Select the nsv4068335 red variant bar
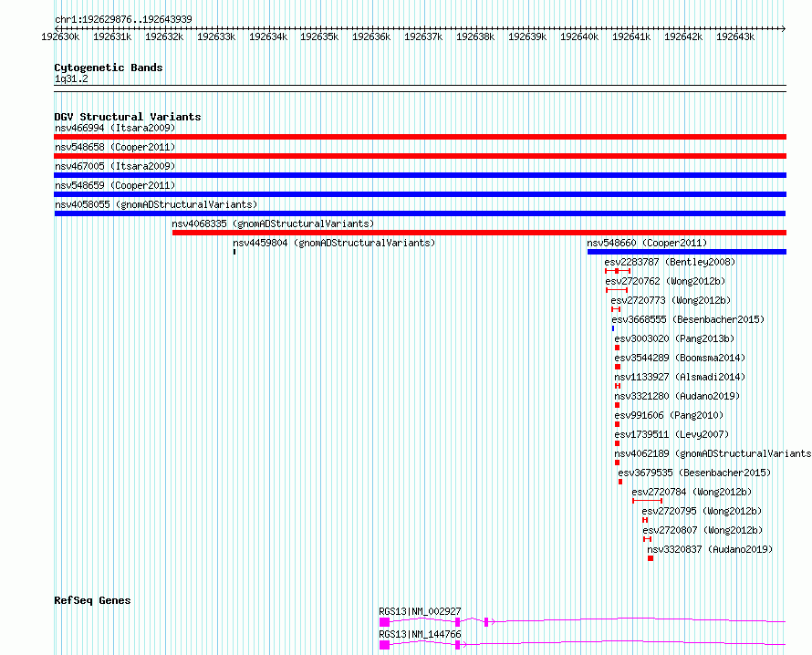This screenshot has height=655, width=812. click(480, 233)
